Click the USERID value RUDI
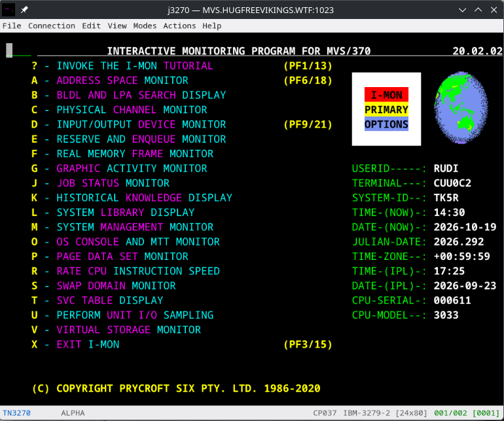504x421 pixels. pos(446,168)
